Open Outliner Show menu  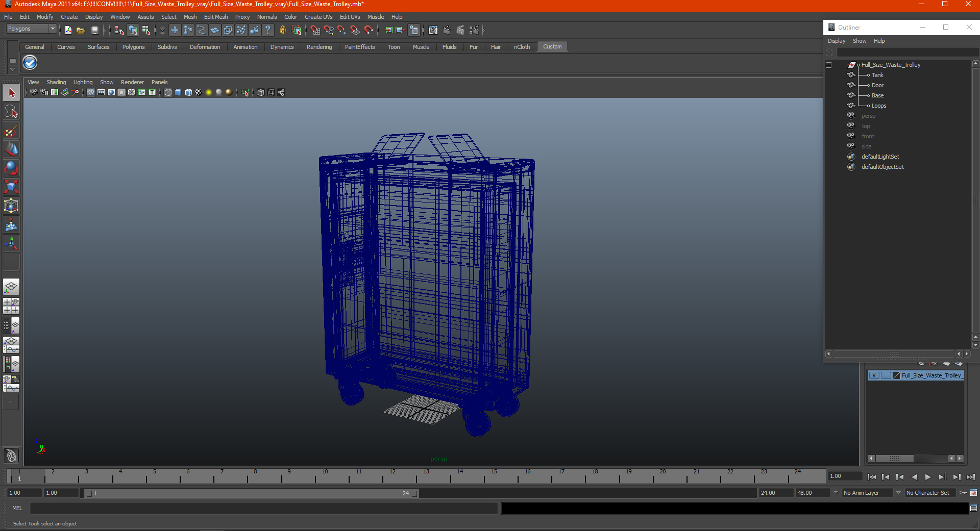coord(860,41)
